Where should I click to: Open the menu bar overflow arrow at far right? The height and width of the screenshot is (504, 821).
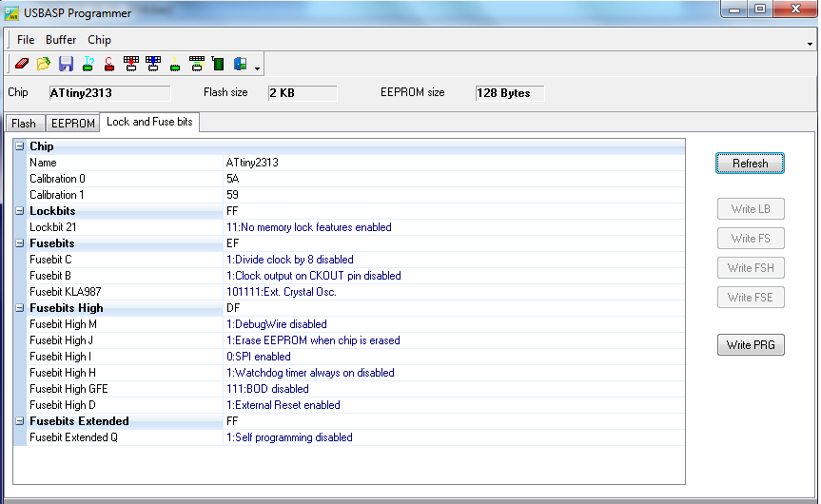pos(810,44)
